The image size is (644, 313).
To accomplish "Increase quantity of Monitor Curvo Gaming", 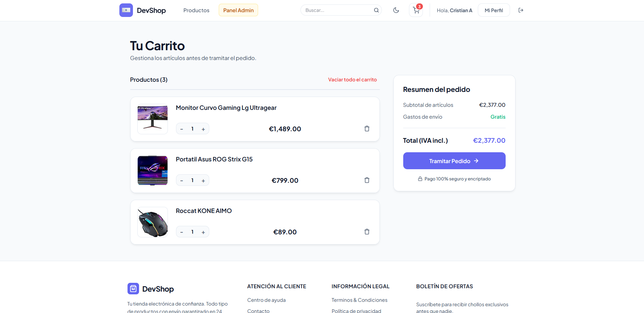I will coord(203,129).
